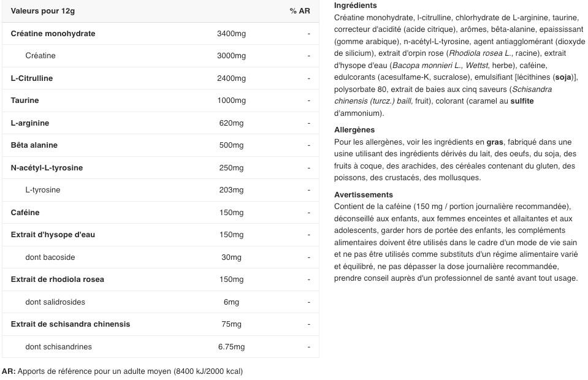588x380 pixels.
Task: Click the 'Valeurs pour 12g' table header
Action: click(43, 11)
